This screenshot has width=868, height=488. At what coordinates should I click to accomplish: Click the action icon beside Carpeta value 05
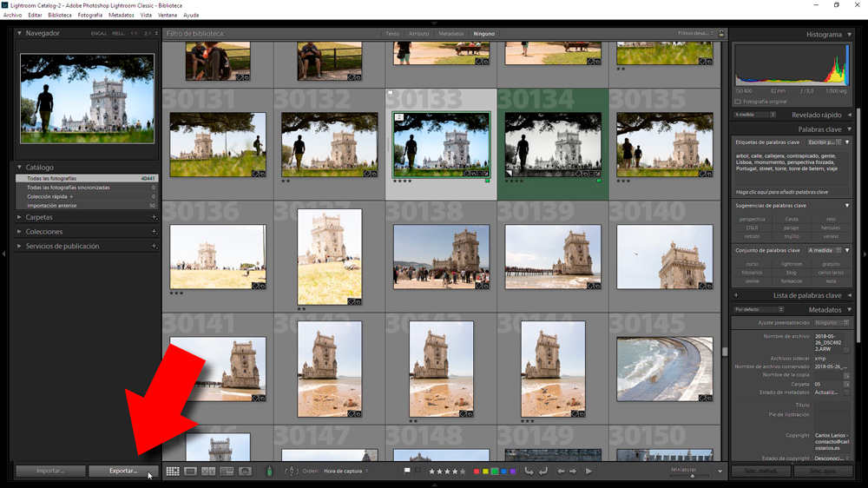(846, 384)
